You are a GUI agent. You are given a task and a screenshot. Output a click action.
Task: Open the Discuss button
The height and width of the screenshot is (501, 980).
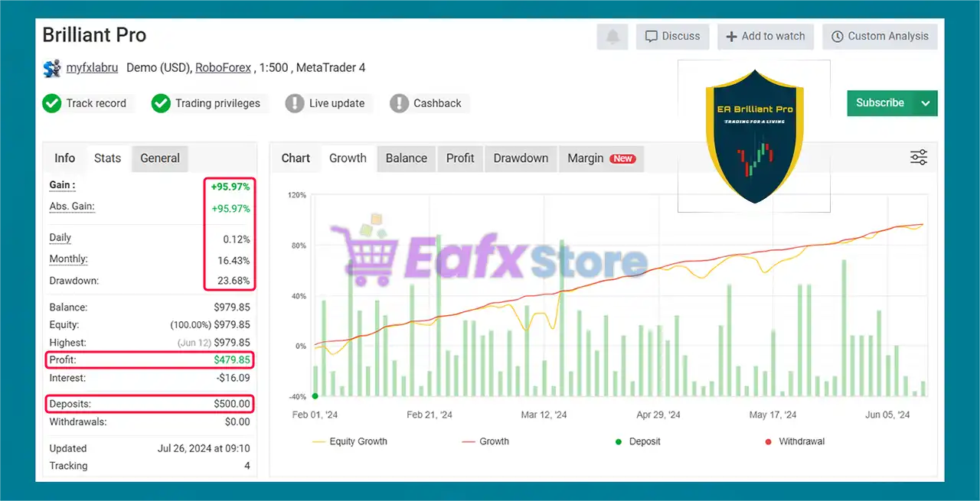(672, 36)
